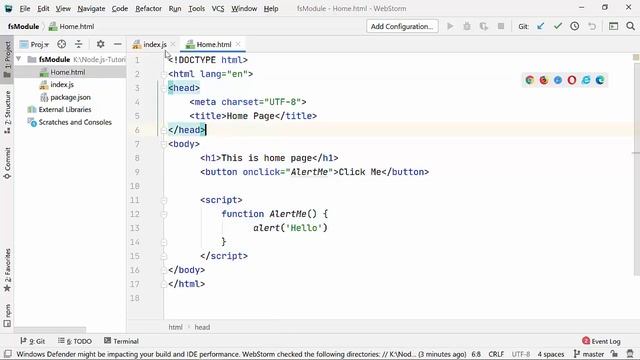640x360 pixels.
Task: Open CRLF line separator selector
Action: click(496, 354)
